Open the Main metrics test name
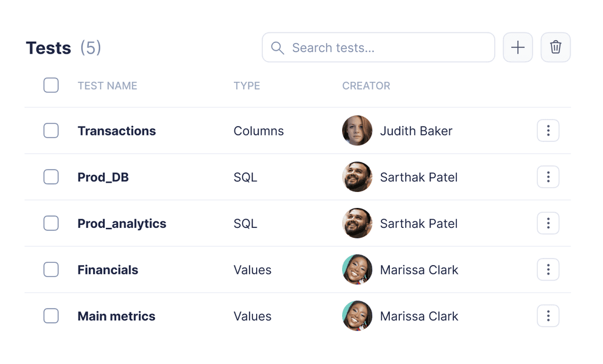This screenshot has height=364, width=603. pos(117,316)
